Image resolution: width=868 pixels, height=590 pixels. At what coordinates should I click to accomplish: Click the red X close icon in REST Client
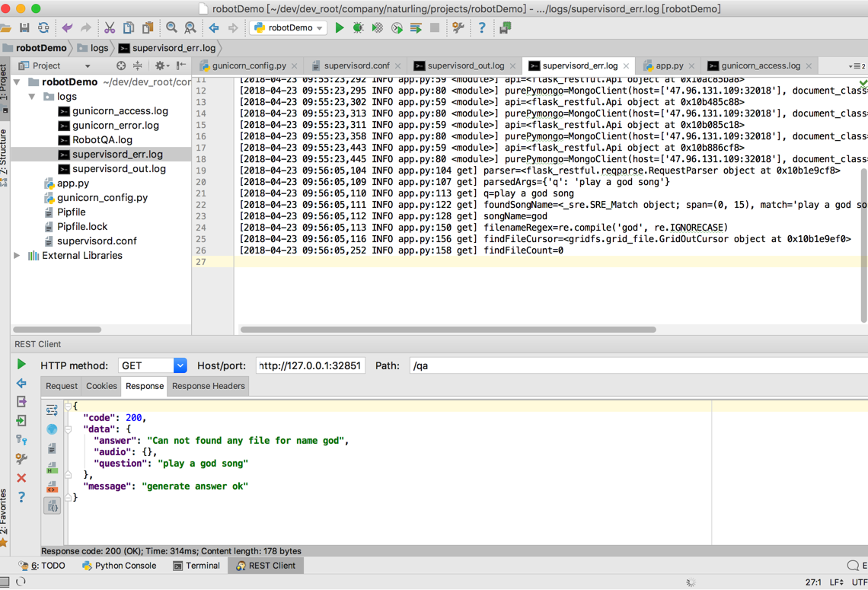coord(21,478)
